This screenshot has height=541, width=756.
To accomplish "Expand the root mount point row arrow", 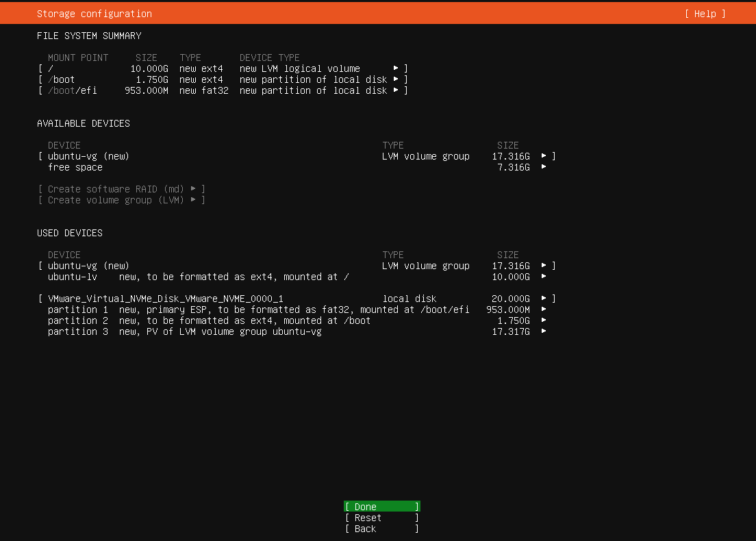I will click(x=396, y=68).
